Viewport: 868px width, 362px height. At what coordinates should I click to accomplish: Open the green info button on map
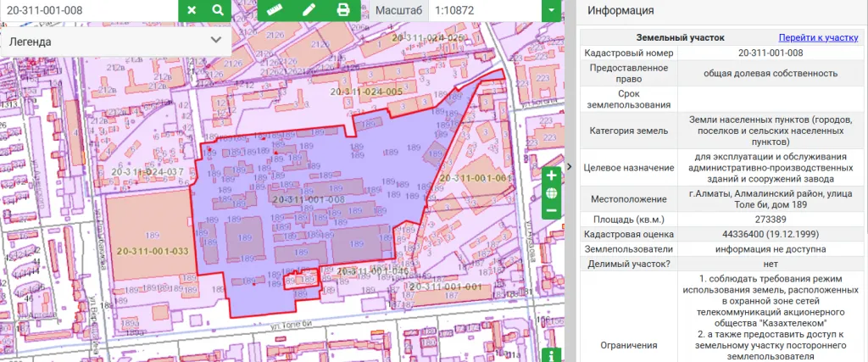point(552,355)
